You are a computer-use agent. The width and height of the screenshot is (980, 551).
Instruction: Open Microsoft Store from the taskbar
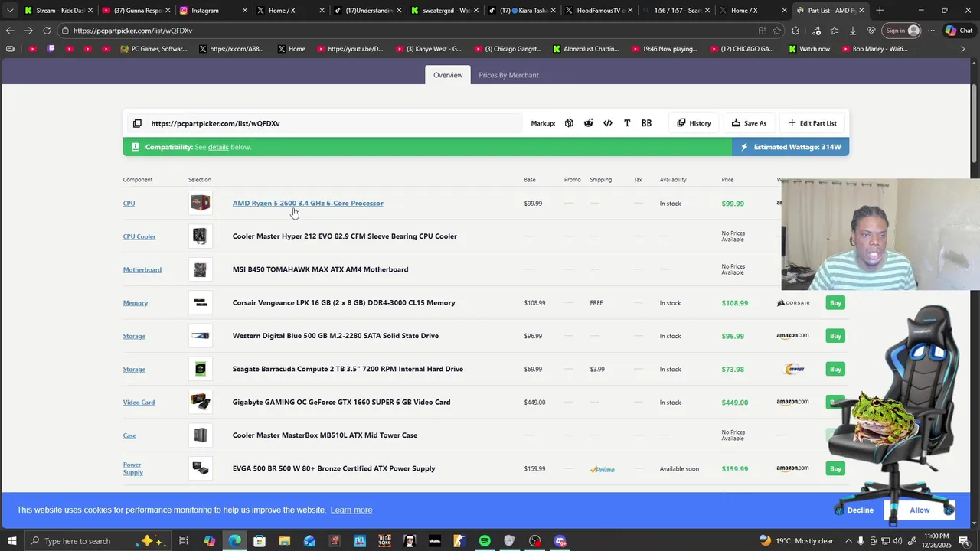(260, 541)
